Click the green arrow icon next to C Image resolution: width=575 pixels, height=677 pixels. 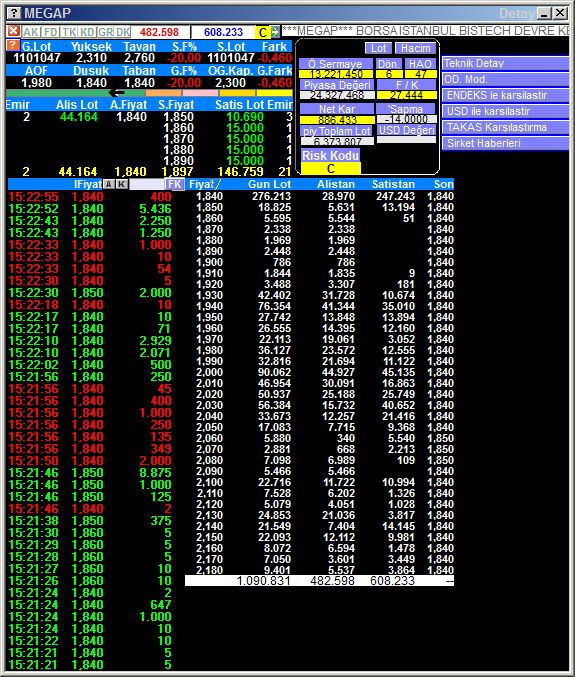pos(275,32)
